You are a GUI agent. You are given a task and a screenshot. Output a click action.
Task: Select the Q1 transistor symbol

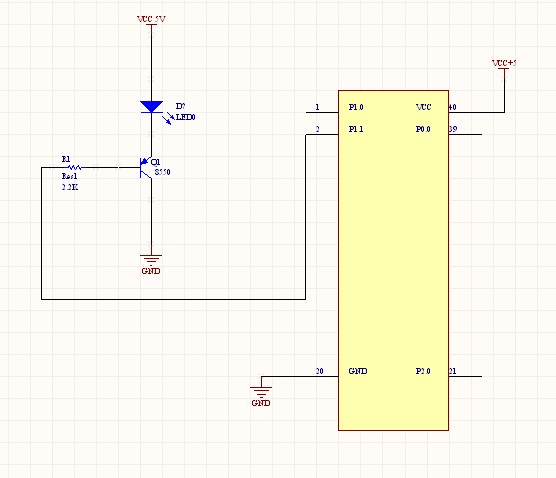coord(146,167)
